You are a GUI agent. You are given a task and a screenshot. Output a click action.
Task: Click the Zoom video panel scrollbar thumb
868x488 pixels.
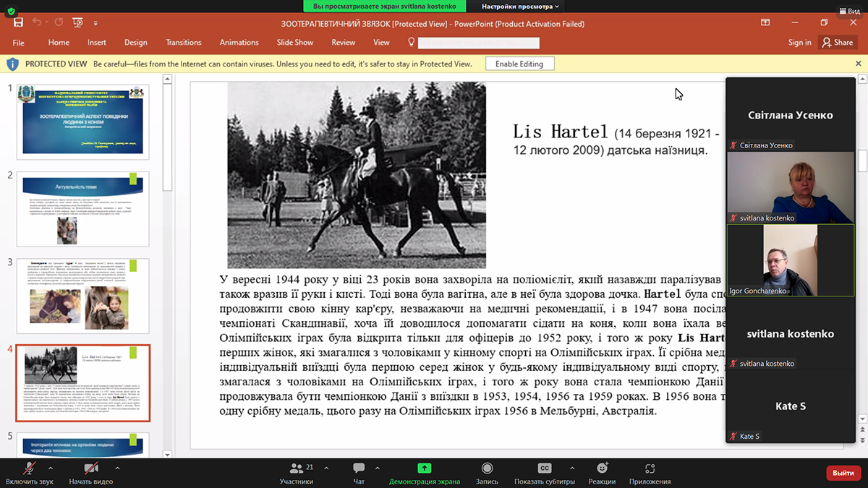pos(862,160)
